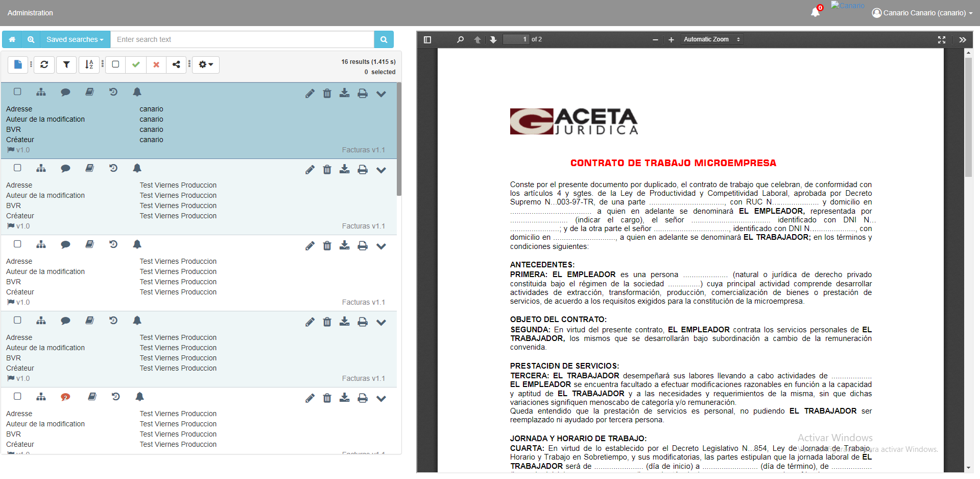Download the canario document
This screenshot has height=479, width=980.
pyautogui.click(x=345, y=93)
